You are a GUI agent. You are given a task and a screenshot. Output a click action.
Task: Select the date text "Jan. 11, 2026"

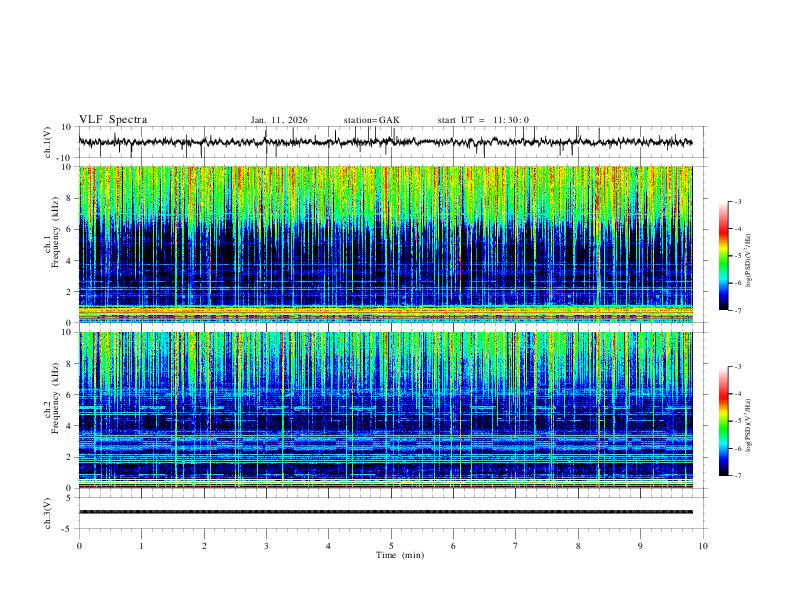(279, 120)
